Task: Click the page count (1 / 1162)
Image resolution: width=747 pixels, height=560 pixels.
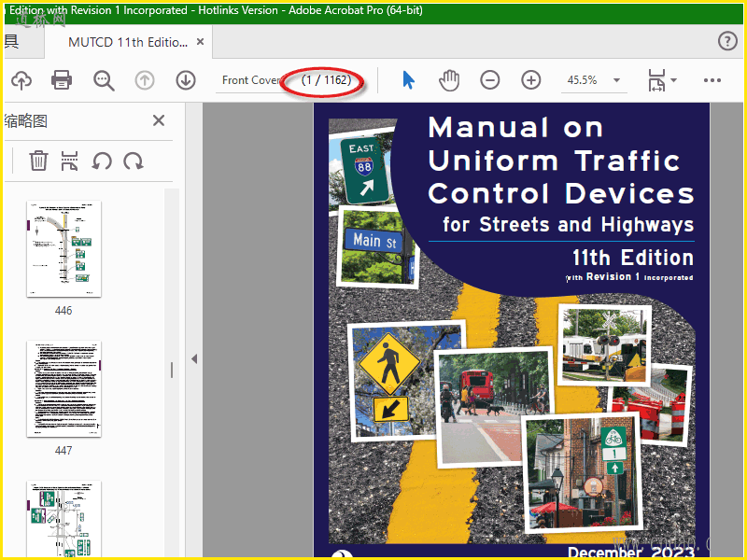Action: tap(326, 80)
